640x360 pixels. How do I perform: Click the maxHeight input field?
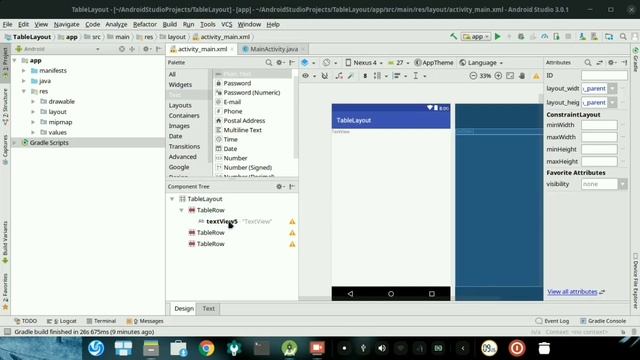599,162
